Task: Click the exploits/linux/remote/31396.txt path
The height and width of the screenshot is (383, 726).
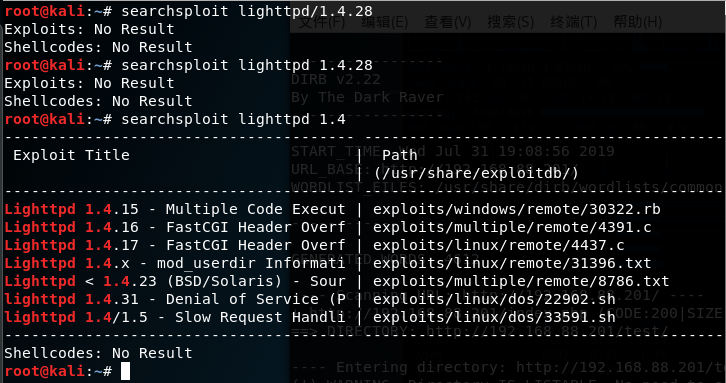Action: [512, 264]
